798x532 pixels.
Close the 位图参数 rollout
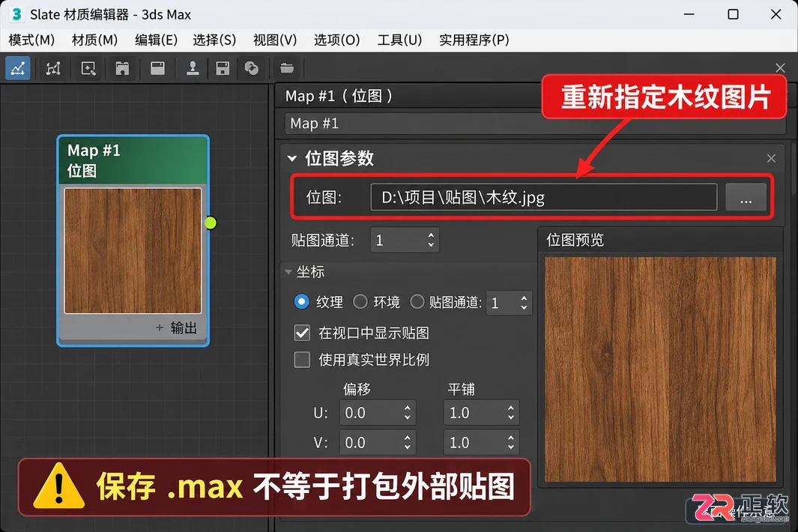click(x=771, y=158)
